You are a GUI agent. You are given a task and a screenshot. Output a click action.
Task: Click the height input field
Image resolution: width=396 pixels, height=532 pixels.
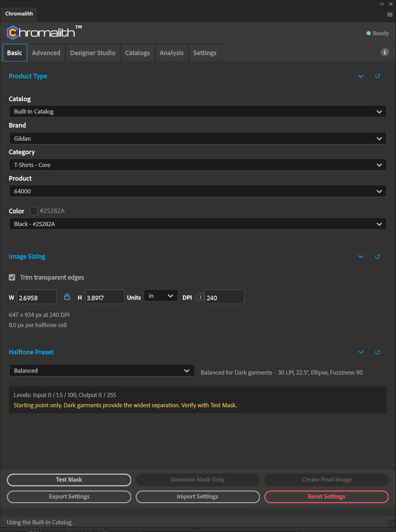(x=105, y=297)
